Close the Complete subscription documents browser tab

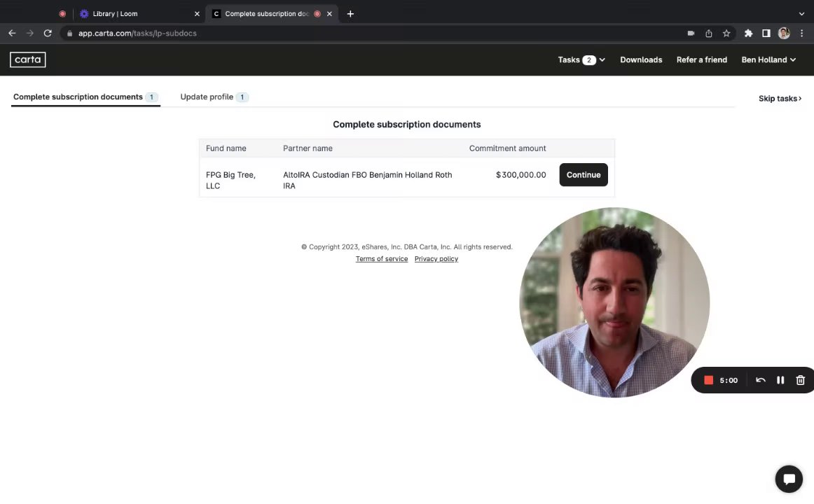[x=329, y=14]
